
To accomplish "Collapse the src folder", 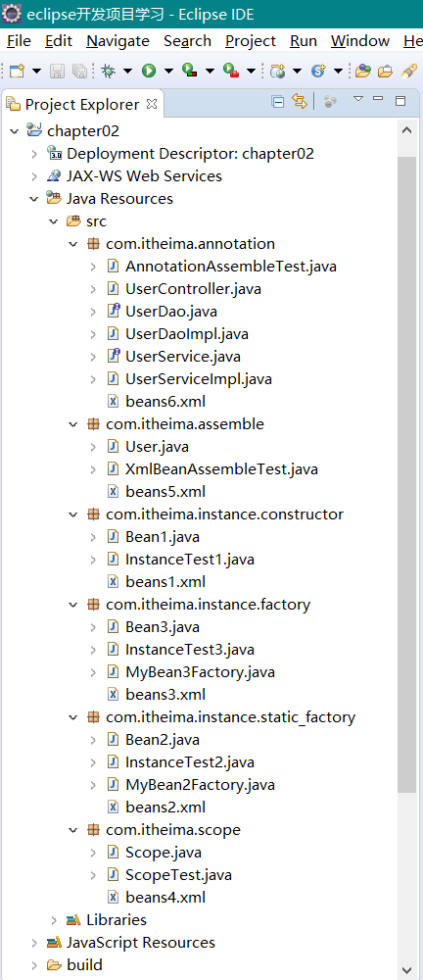I will click(54, 221).
